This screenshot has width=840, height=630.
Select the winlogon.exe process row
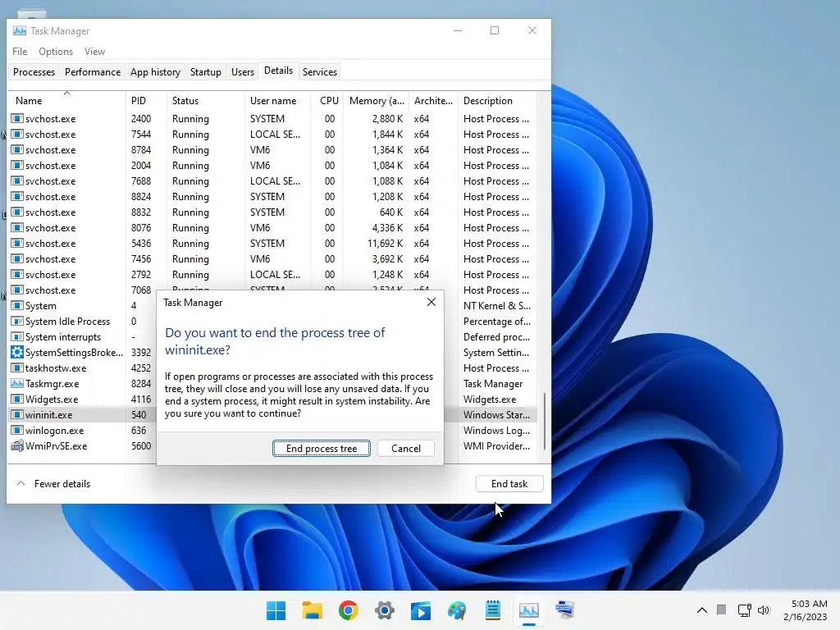83,430
